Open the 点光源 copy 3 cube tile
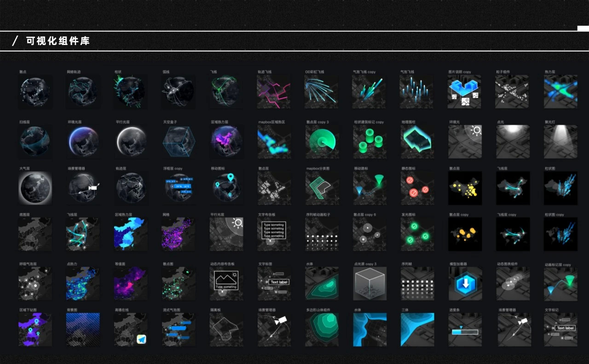This screenshot has height=364, width=589. [369, 284]
